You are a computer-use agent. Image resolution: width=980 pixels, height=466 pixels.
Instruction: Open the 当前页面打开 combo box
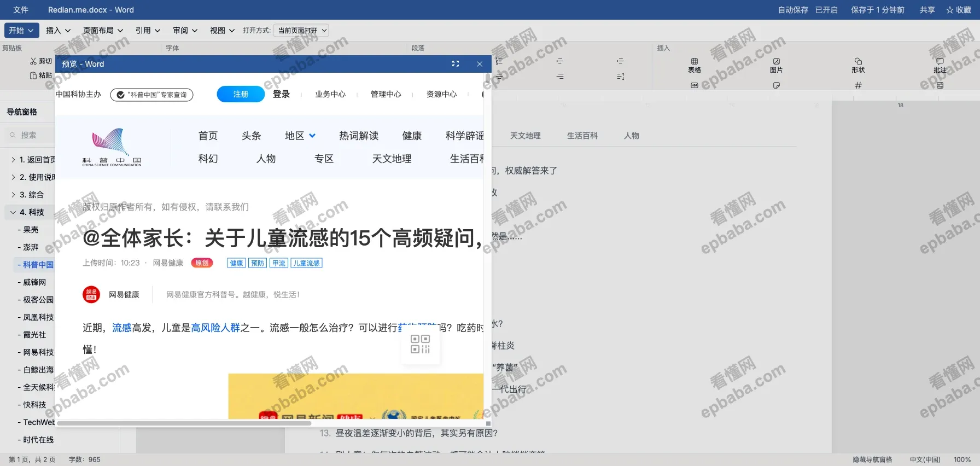301,31
